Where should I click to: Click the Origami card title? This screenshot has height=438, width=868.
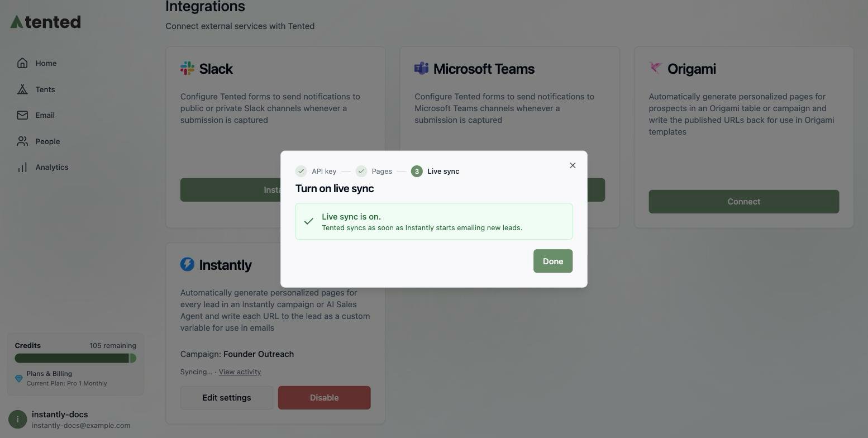(691, 69)
